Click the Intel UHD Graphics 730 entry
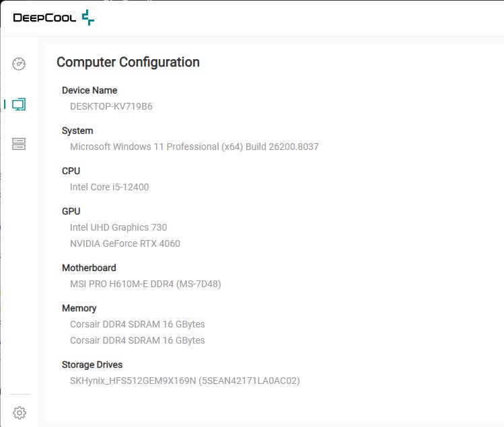Screen dimensions: 504x427 [118, 227]
